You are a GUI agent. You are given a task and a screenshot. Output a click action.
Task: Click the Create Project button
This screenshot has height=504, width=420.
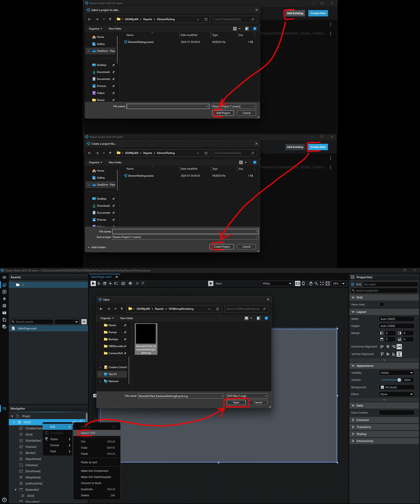[x=222, y=247]
